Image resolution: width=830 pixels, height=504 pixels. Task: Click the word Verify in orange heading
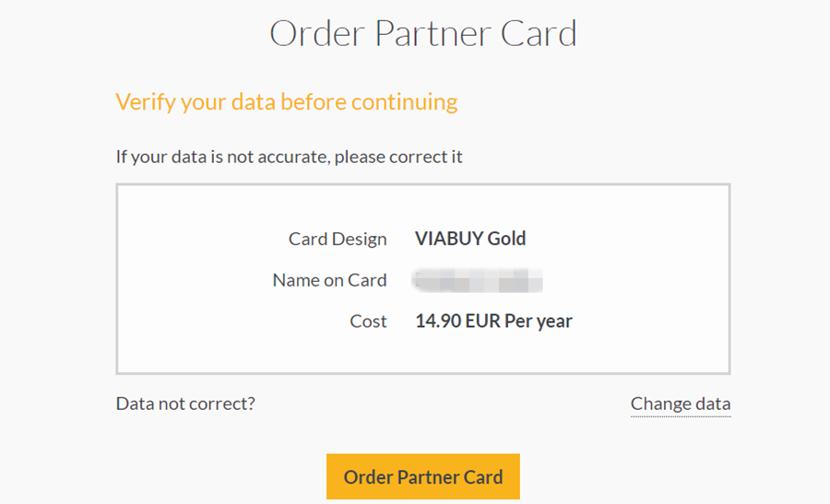coord(145,101)
